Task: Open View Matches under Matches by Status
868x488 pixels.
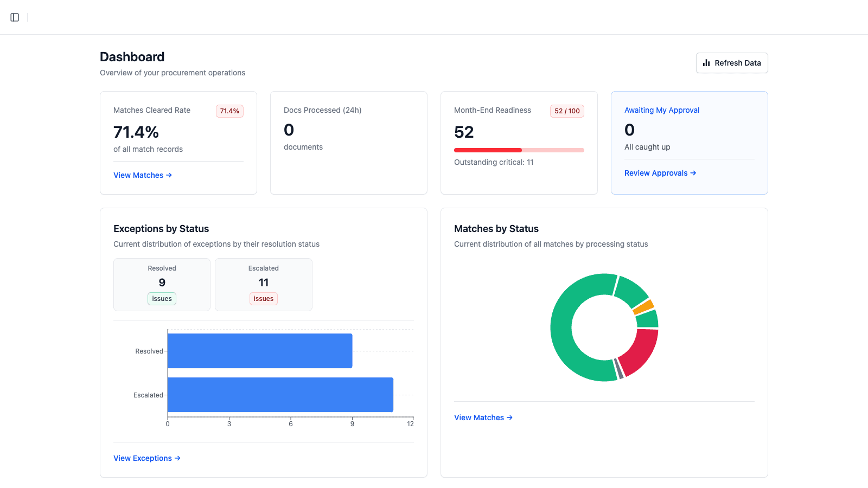Action: (x=479, y=418)
